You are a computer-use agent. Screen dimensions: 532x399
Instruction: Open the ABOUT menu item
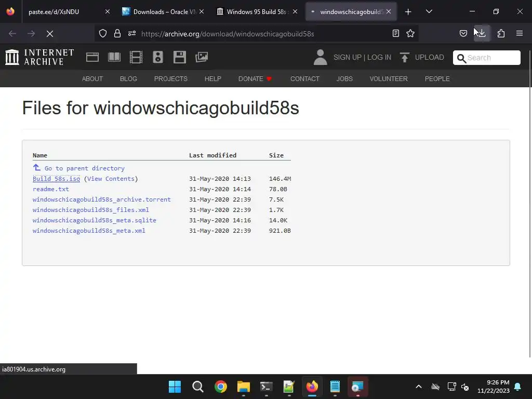pos(92,79)
